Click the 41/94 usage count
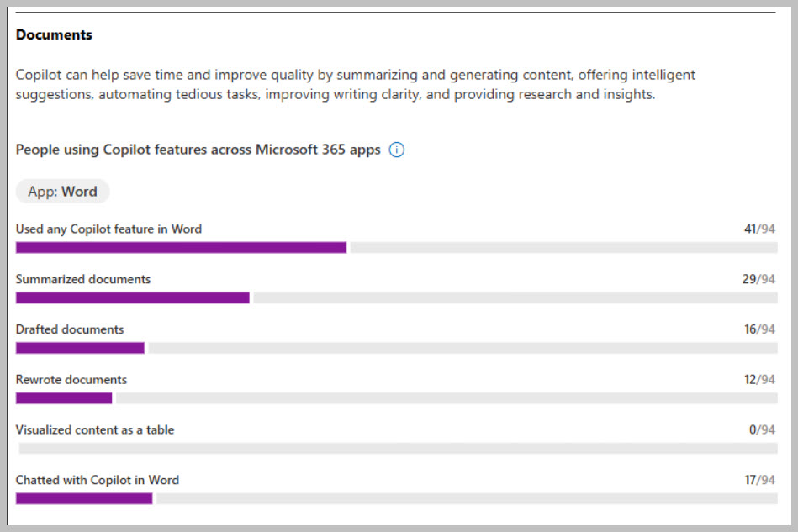798x532 pixels. (x=759, y=229)
